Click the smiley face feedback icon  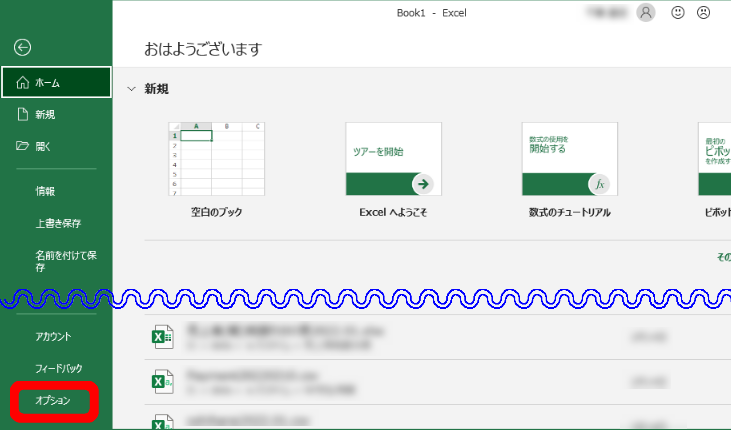coord(679,13)
